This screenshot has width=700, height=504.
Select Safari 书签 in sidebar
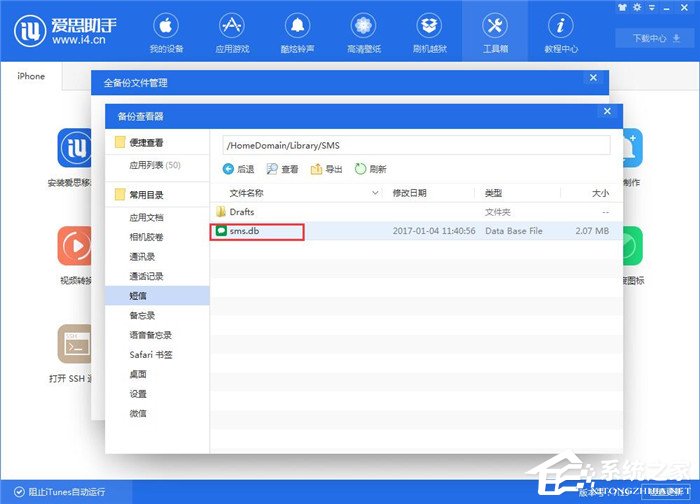click(157, 354)
